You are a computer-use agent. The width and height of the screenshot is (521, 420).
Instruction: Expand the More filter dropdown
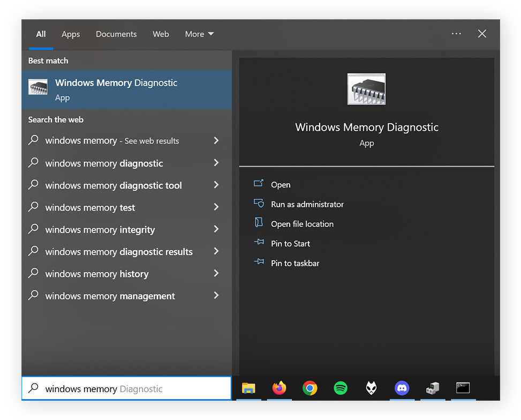[x=199, y=34]
